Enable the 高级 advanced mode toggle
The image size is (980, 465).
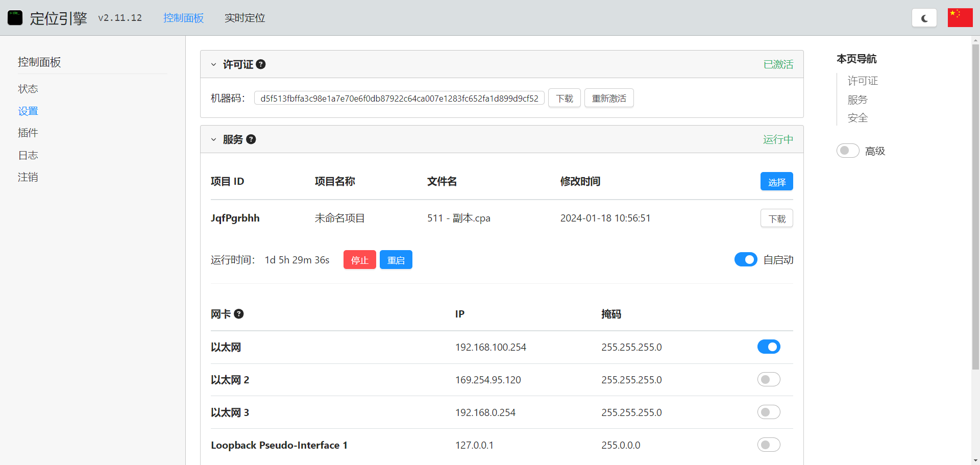[847, 151]
